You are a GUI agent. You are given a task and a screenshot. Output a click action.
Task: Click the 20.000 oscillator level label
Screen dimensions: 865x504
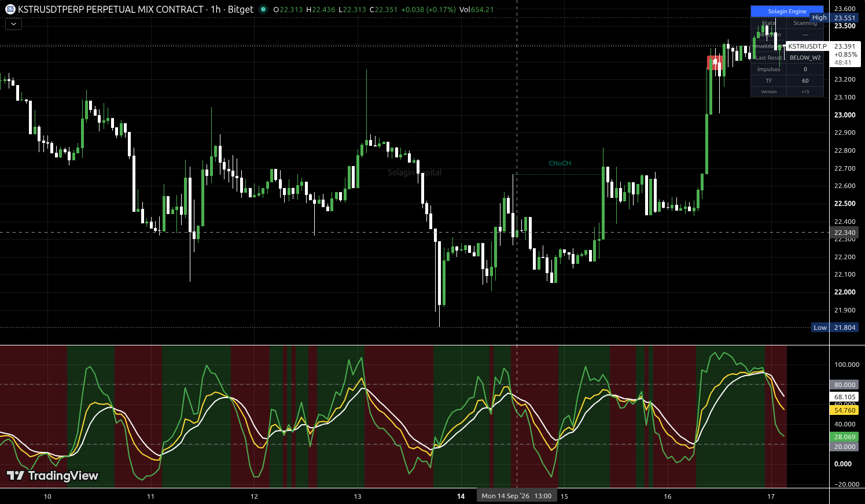(845, 447)
